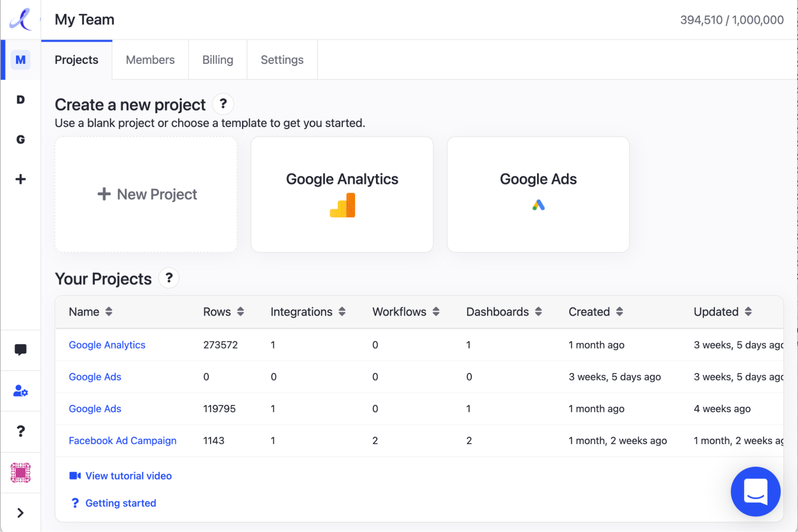798x532 pixels.
Task: Click the My Team heading
Action: coord(85,20)
